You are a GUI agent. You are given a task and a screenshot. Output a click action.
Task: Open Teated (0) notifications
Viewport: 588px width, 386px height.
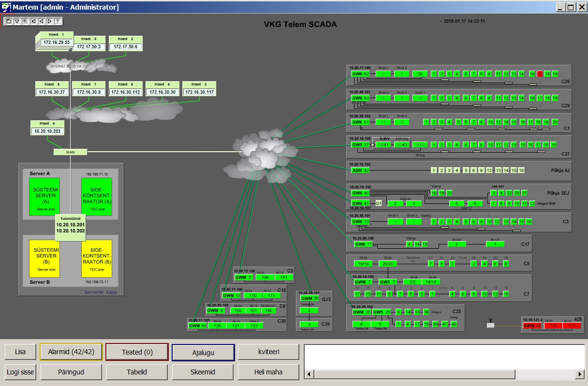[137, 352]
